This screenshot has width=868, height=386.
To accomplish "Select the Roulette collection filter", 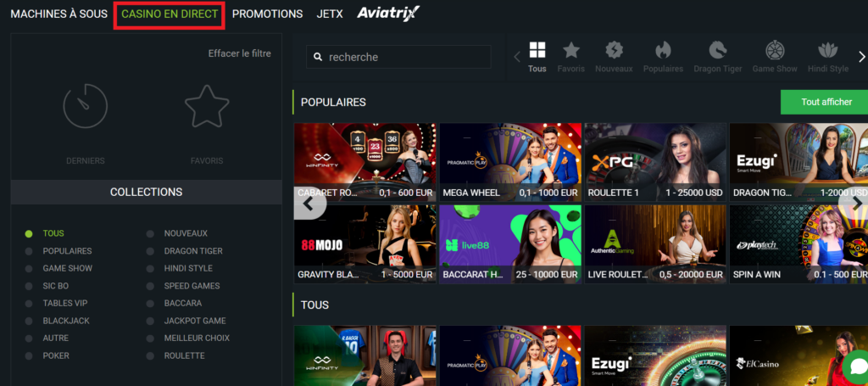I will click(x=184, y=355).
